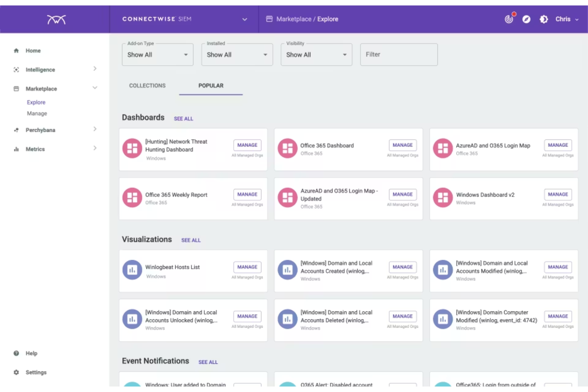Open the Visibility filter dropdown
Viewport: 588px width, 392px height.
(x=317, y=54)
